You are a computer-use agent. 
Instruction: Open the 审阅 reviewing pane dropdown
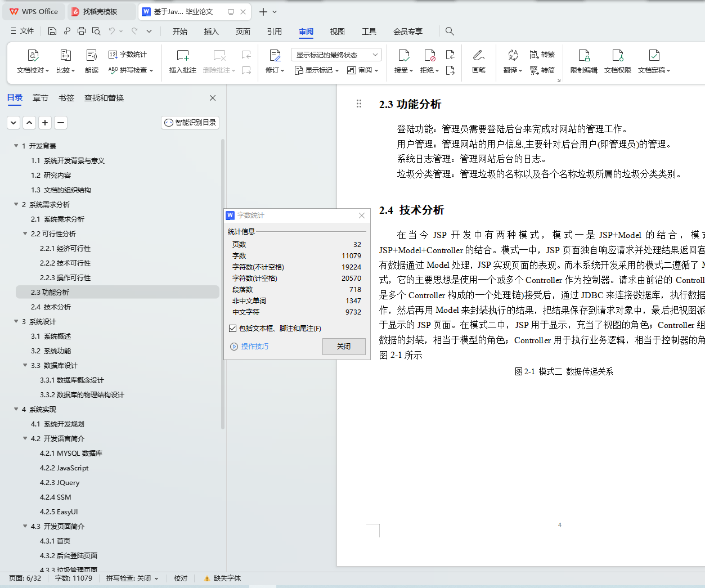362,70
